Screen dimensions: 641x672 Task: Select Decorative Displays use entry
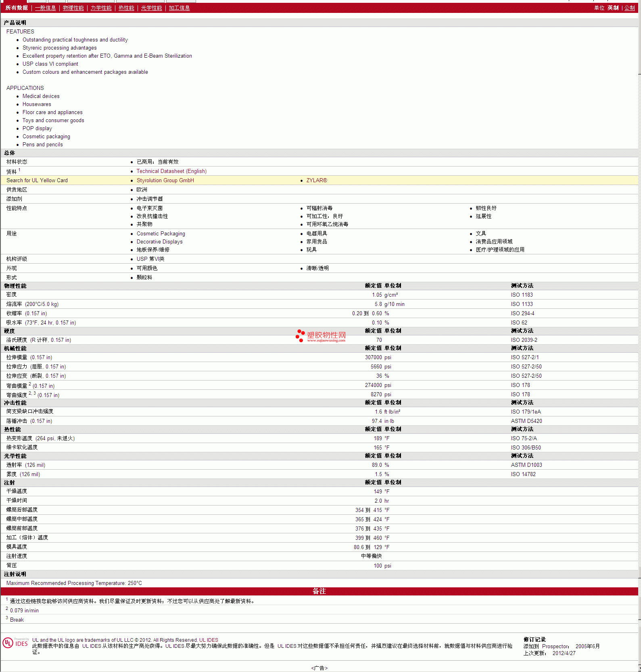click(x=159, y=242)
